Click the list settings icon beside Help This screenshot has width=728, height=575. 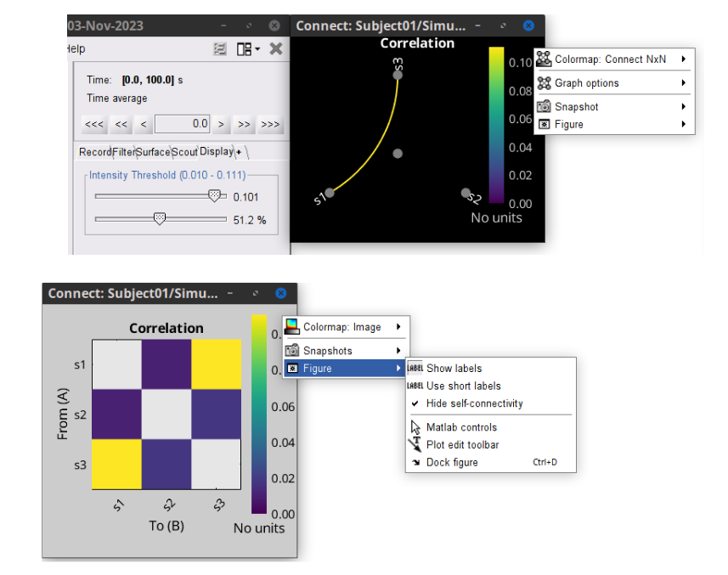point(220,50)
